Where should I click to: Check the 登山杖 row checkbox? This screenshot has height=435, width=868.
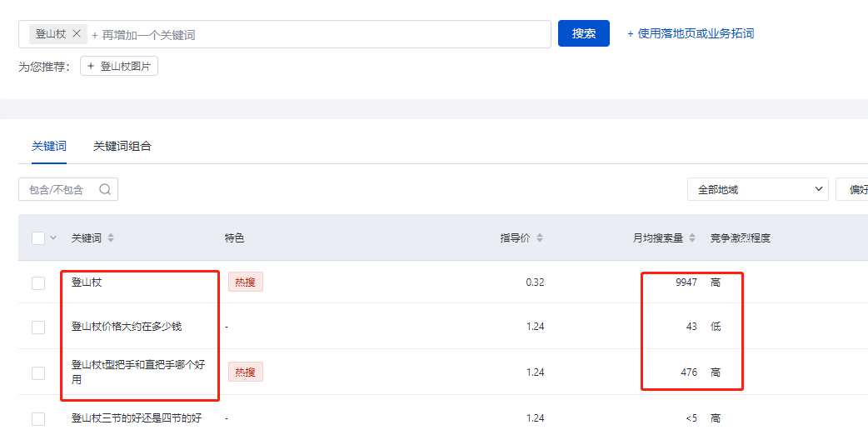click(38, 283)
